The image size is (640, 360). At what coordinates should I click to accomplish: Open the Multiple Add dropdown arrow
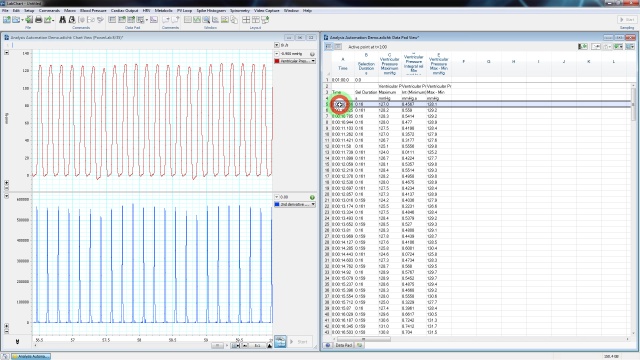147,20
